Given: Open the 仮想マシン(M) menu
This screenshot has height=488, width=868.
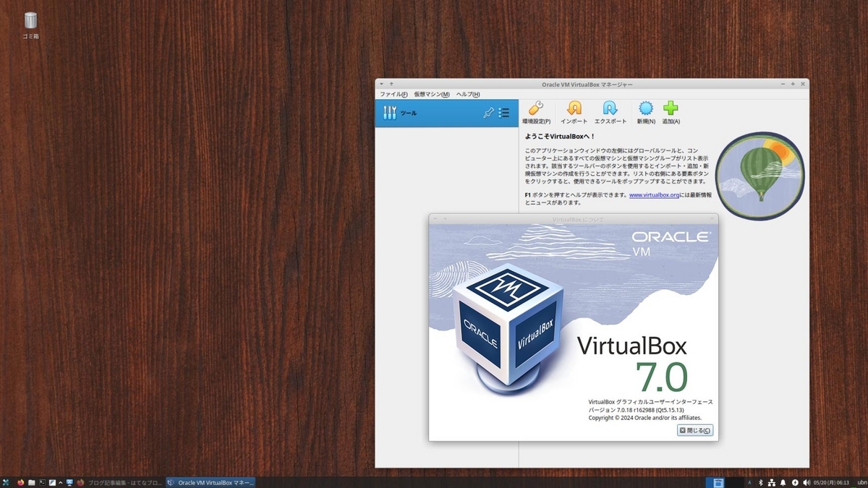Looking at the screenshot, I should coord(432,94).
